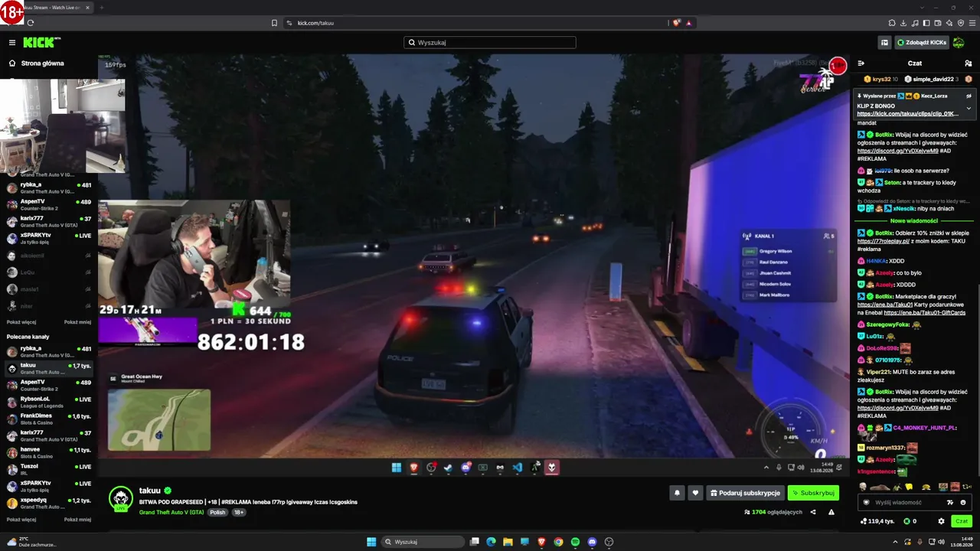Open the takuu streamer avatar
Image resolution: width=980 pixels, height=551 pixels.
(x=120, y=498)
